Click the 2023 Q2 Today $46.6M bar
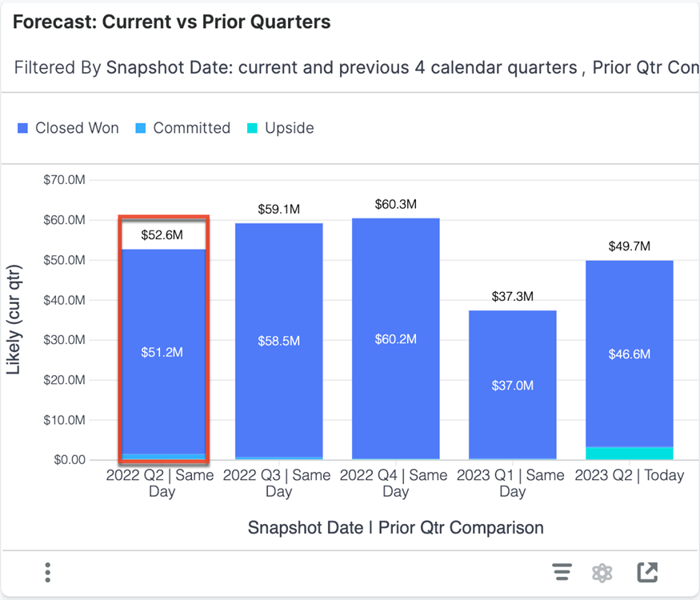 coord(629,354)
